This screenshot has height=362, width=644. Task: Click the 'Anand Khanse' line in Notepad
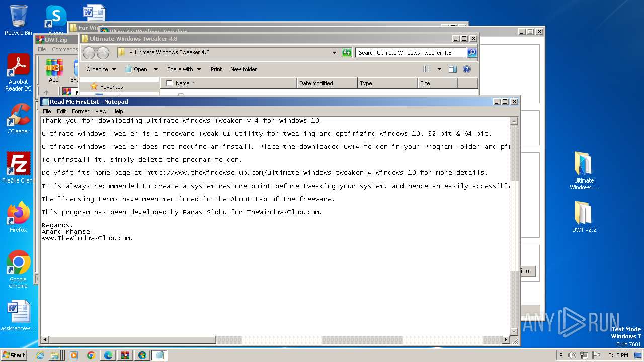pos(66,232)
